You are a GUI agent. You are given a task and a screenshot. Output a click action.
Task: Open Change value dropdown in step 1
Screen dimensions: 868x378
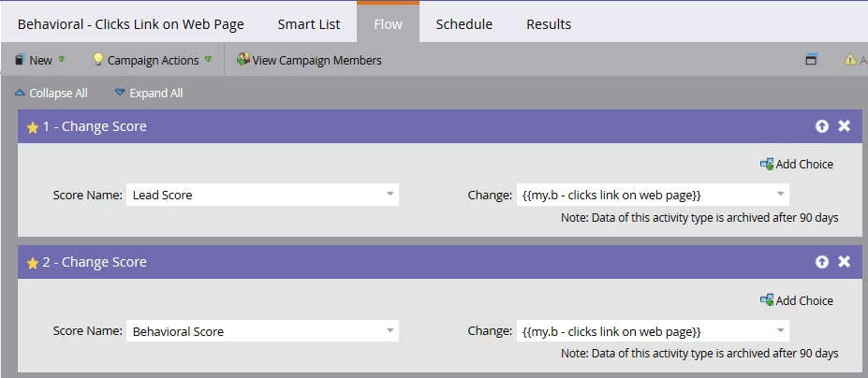pos(780,195)
